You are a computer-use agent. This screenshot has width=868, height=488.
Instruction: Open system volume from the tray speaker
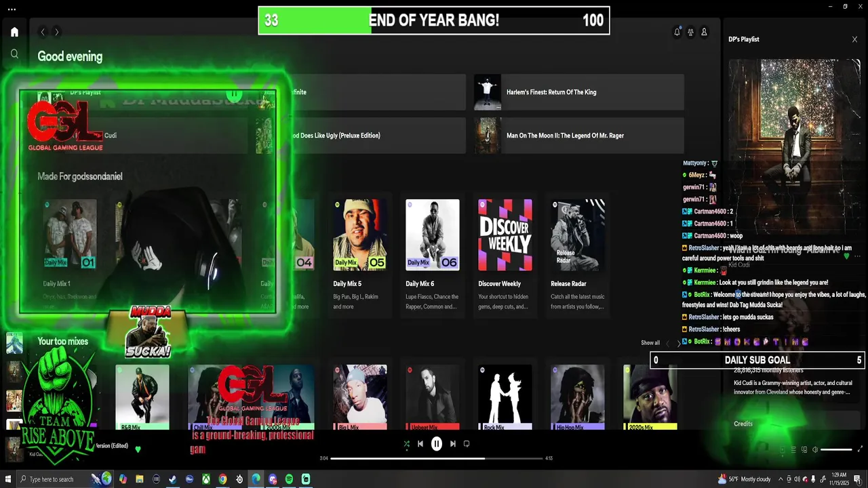797,479
